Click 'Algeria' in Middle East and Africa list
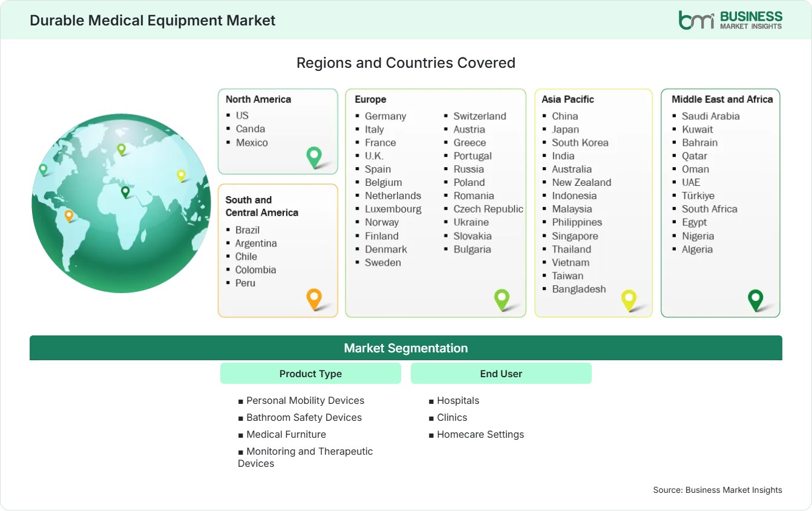Screen dimensions: 812x511 (x=697, y=249)
